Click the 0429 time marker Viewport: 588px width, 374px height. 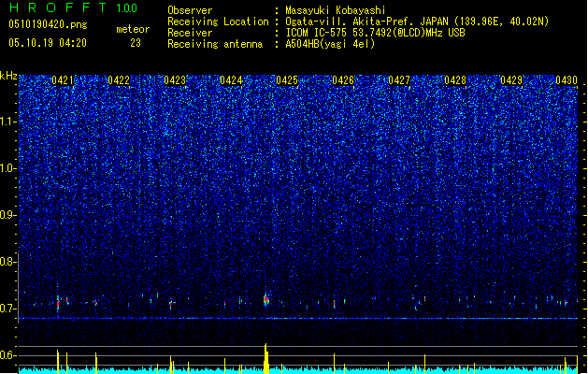coord(511,80)
